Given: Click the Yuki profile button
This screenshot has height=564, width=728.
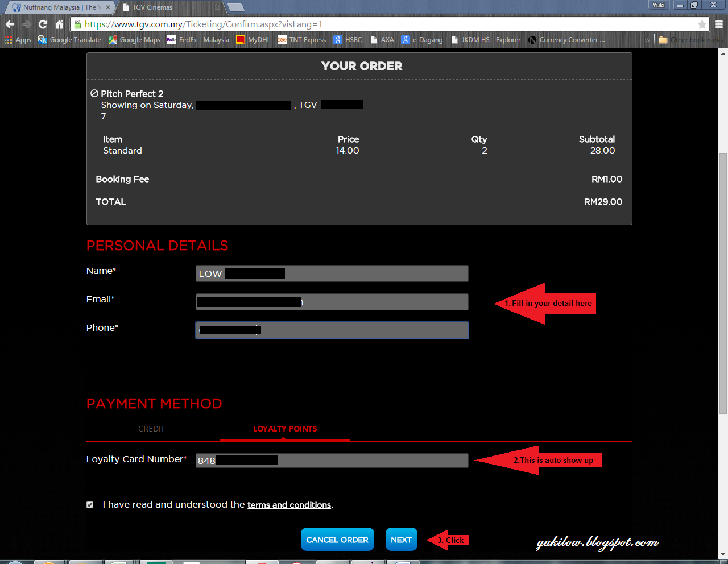Looking at the screenshot, I should tap(659, 5).
